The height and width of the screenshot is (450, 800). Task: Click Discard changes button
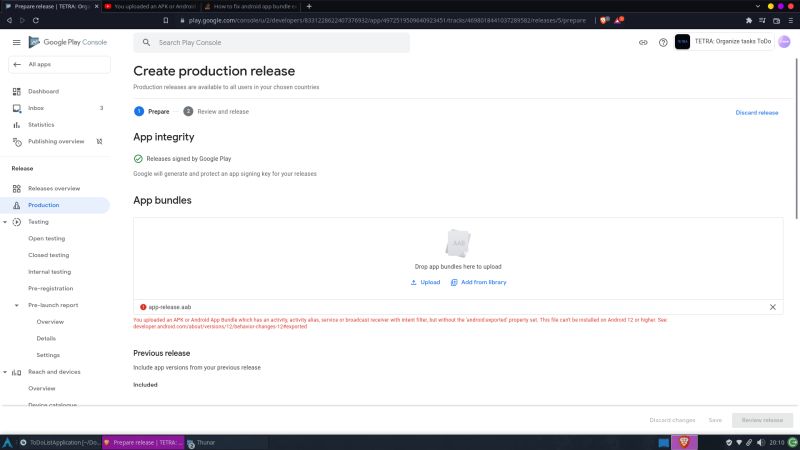pos(672,420)
